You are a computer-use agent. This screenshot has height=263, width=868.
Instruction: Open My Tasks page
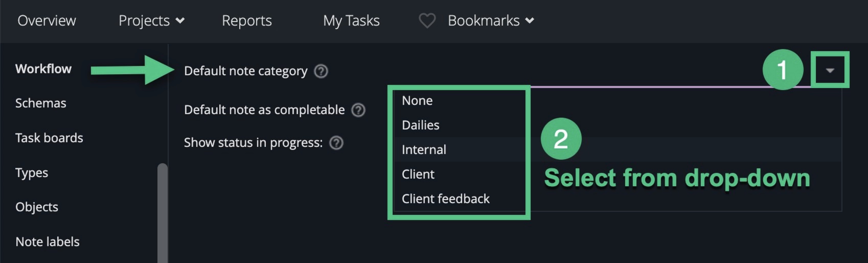point(351,21)
